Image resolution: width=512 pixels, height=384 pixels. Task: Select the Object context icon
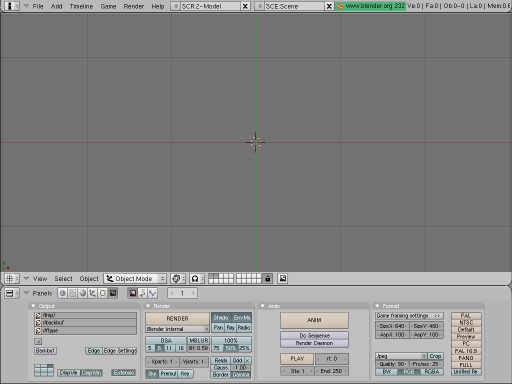click(x=93, y=293)
